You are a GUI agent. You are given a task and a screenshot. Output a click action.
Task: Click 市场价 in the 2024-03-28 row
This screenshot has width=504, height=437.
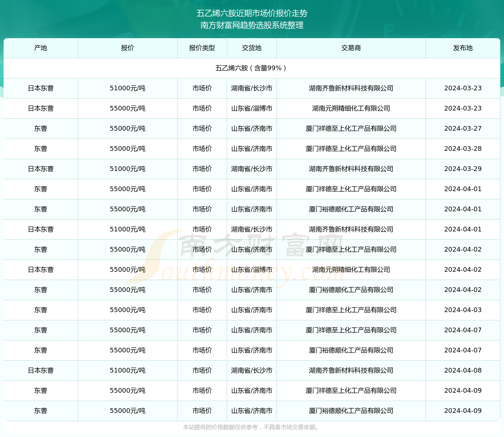(202, 149)
